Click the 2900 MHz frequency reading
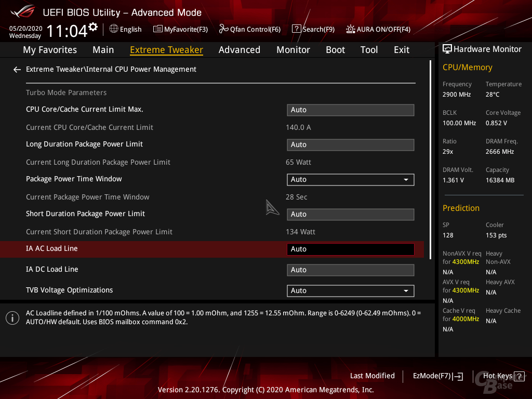 456,95
